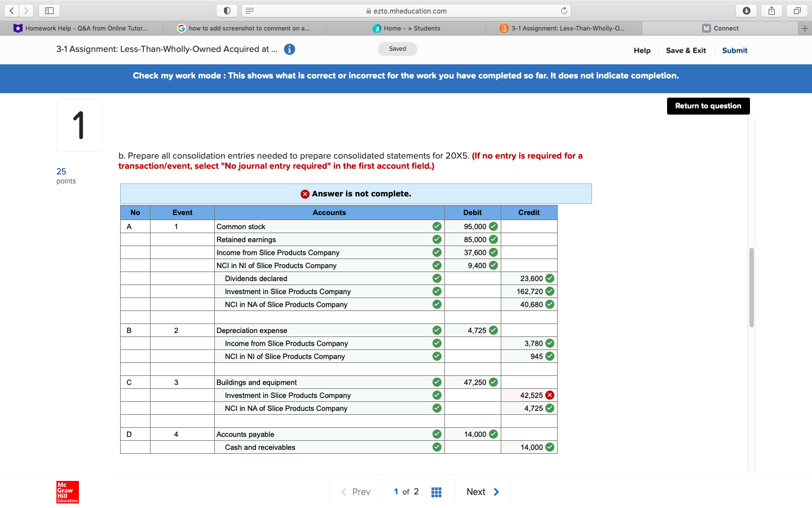The image size is (812, 508).
Task: Click the Submit link
Action: tap(735, 50)
